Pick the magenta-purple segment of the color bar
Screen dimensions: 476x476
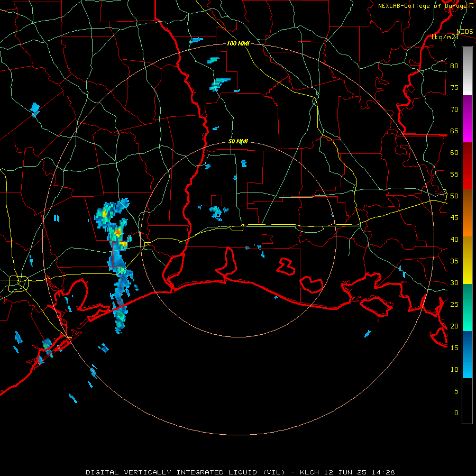467,118
